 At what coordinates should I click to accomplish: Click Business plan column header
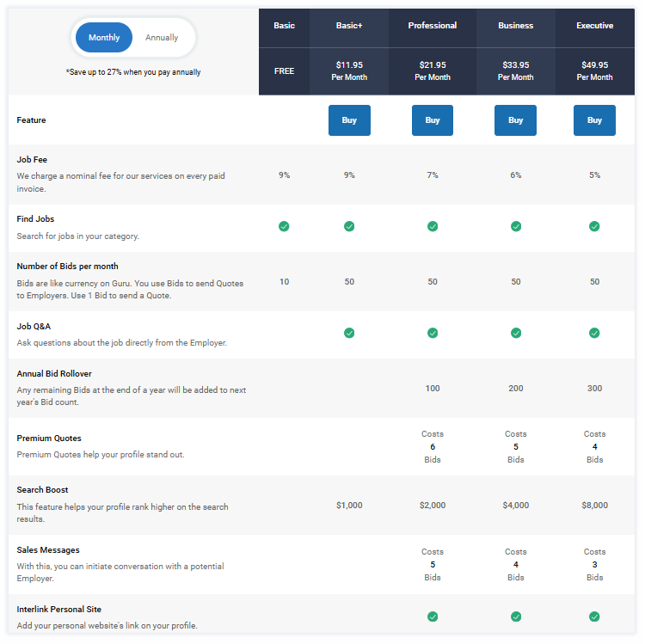coord(515,26)
